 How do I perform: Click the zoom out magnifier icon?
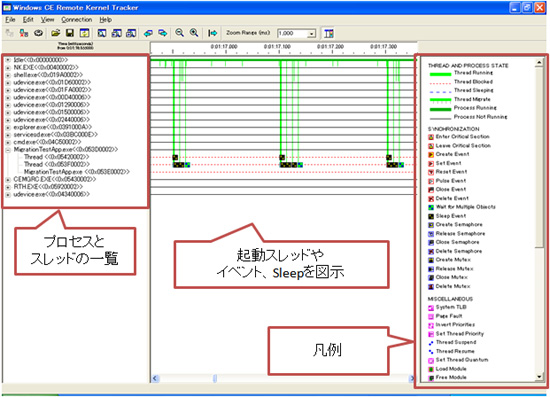pyautogui.click(x=179, y=33)
